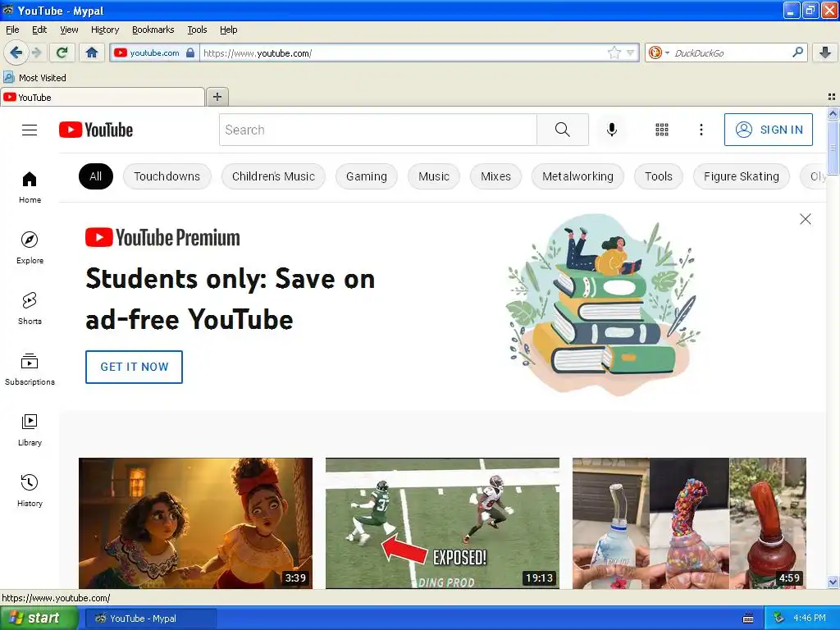This screenshot has width=840, height=630.
Task: Click YouTube - Mypal taskbar button
Action: [151, 619]
